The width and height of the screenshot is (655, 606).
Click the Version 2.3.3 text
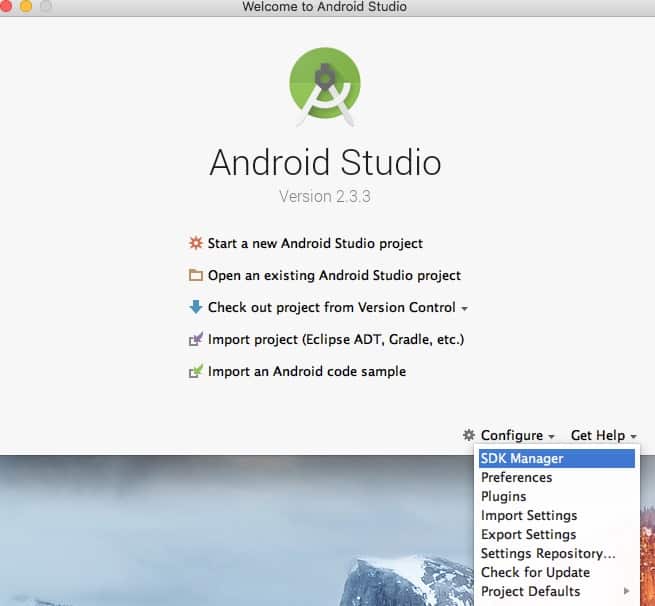[325, 196]
